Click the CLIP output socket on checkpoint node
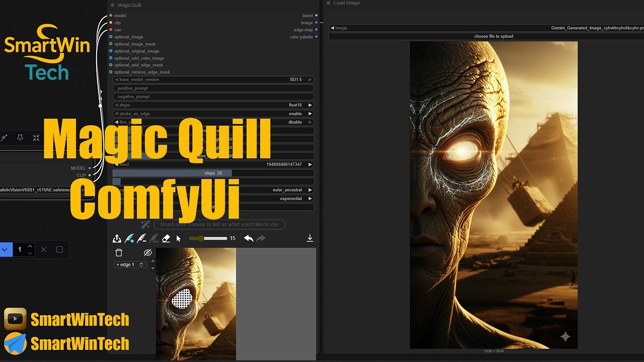The width and height of the screenshot is (644, 362). 90,175
